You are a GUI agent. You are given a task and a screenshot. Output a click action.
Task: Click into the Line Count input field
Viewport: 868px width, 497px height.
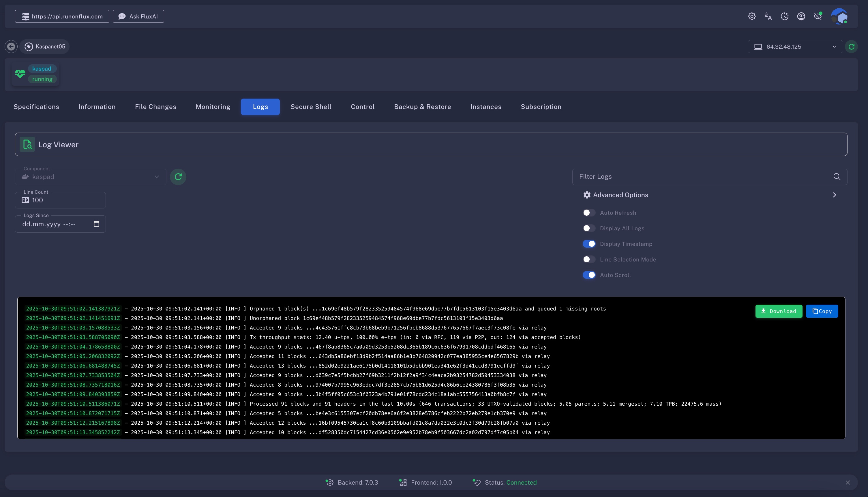pyautogui.click(x=65, y=200)
